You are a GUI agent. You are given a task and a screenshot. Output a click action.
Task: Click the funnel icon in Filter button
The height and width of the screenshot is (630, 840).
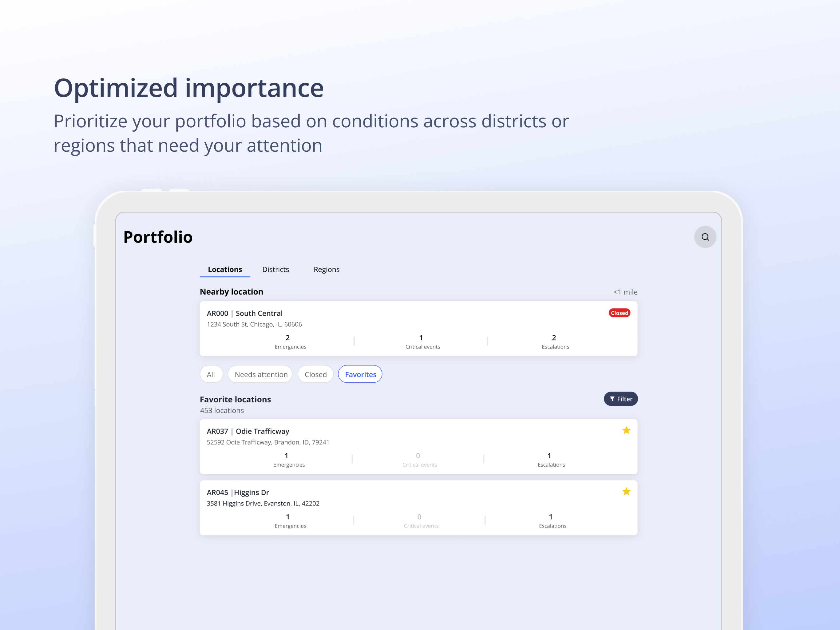pyautogui.click(x=612, y=399)
